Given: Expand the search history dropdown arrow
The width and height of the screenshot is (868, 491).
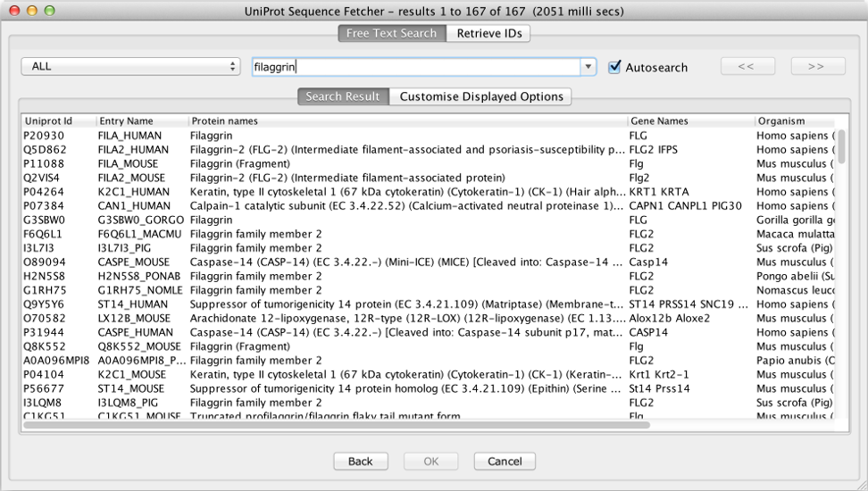Looking at the screenshot, I should (x=588, y=67).
